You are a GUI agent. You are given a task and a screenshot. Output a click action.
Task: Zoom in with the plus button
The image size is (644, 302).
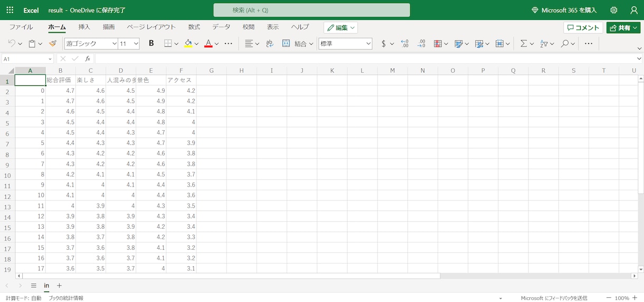coord(636,298)
